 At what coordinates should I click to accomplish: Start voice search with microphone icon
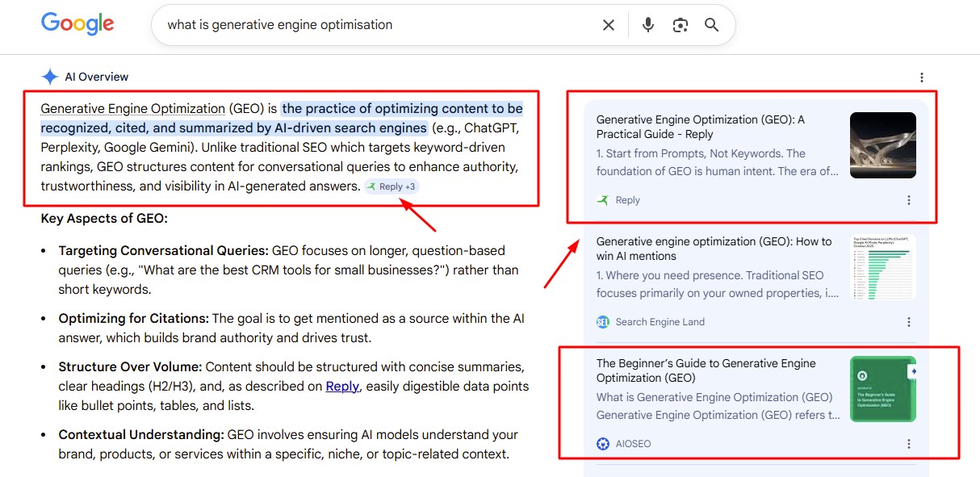[x=647, y=25]
